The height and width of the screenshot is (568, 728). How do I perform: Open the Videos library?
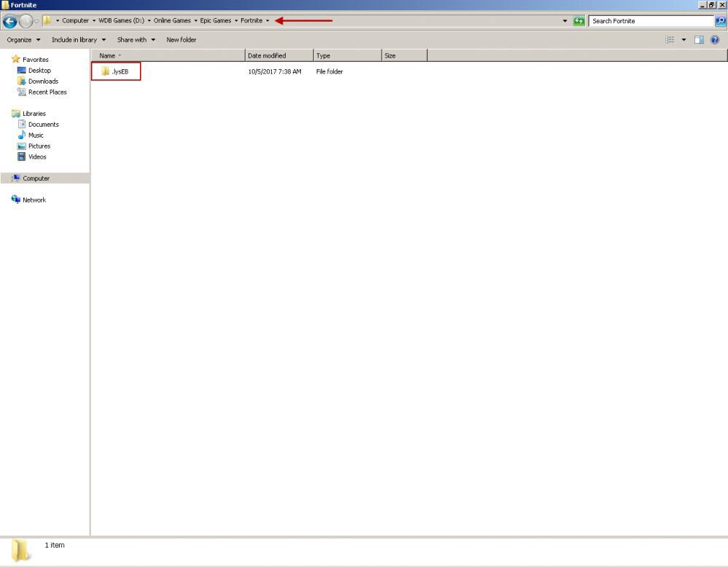click(x=37, y=157)
